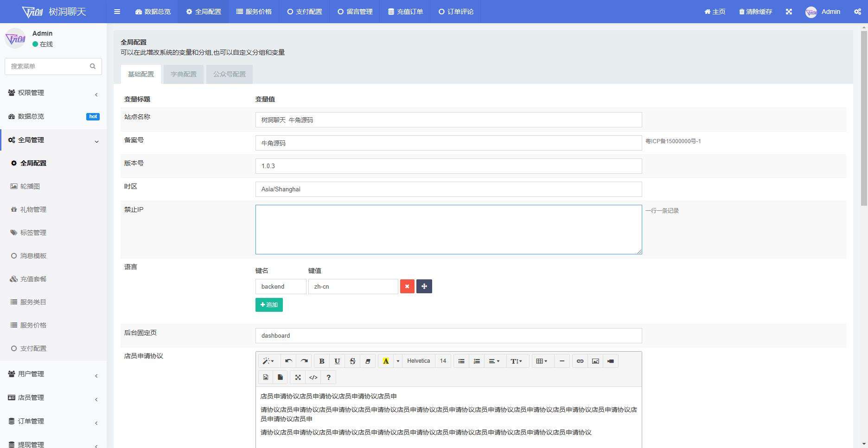Open 服务类目 in the sidebar
The height and width of the screenshot is (448, 868).
tap(53, 302)
